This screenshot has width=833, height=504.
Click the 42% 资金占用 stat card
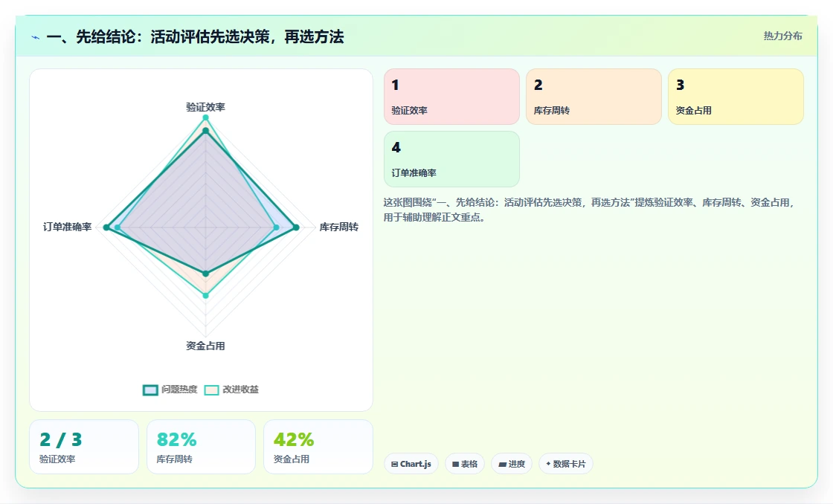(318, 447)
